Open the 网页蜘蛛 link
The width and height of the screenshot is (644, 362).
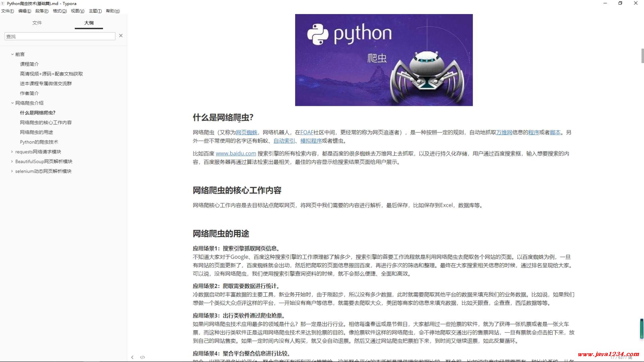point(247,132)
